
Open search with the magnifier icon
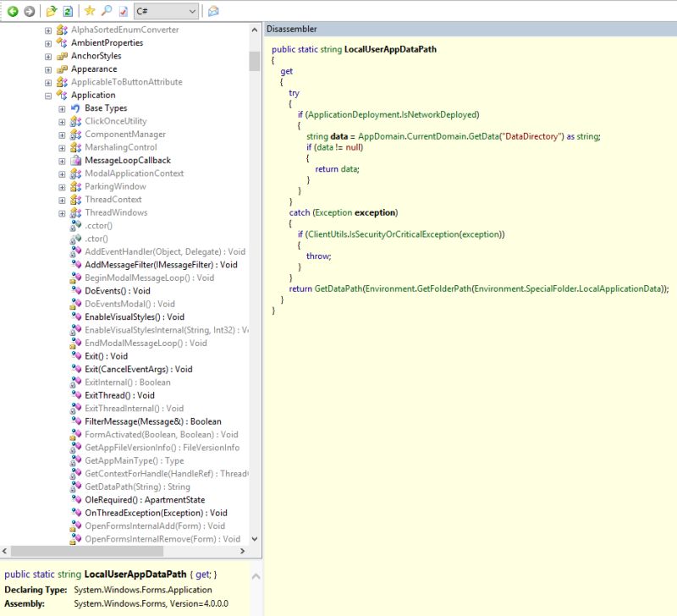pyautogui.click(x=107, y=11)
